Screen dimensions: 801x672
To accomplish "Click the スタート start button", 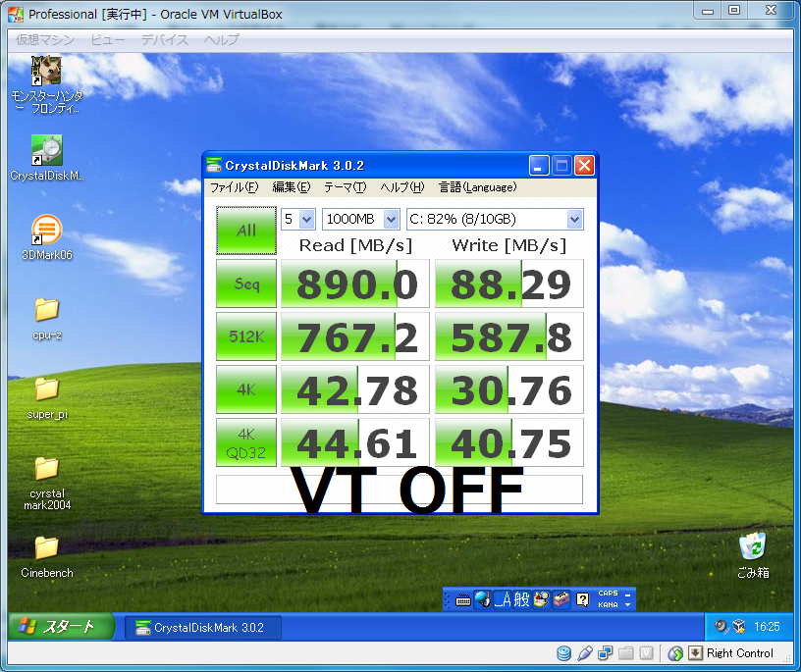I will coord(61,627).
